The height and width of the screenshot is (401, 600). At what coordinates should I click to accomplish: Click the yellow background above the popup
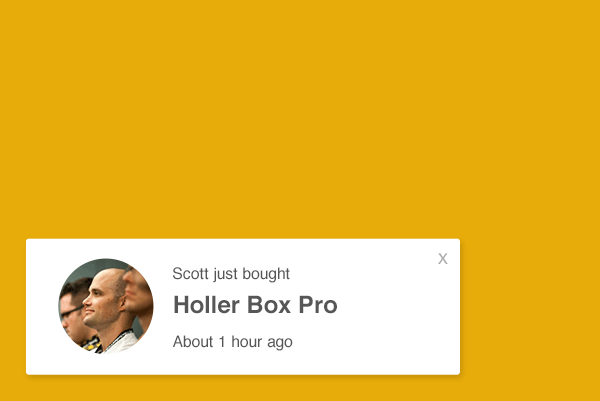pos(300,115)
